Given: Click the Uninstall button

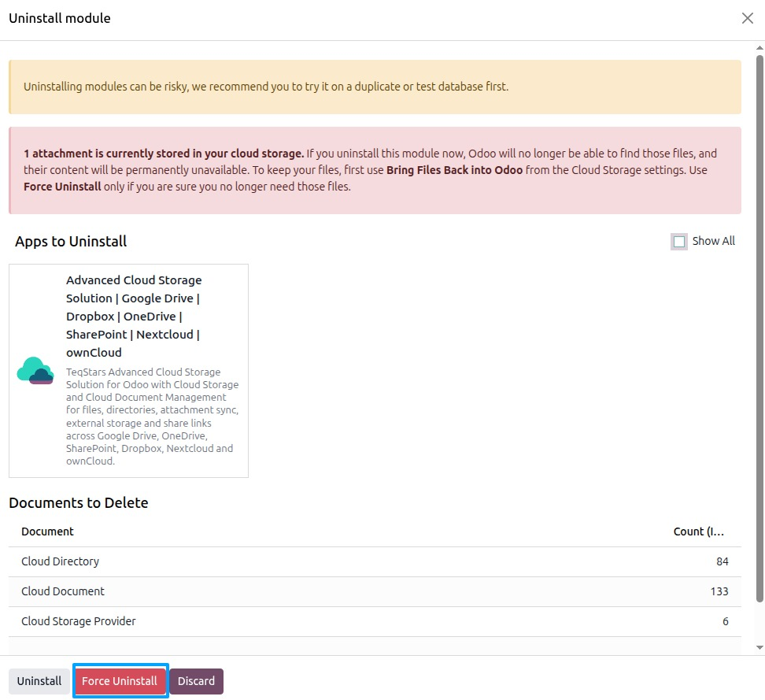Looking at the screenshot, I should [39, 681].
